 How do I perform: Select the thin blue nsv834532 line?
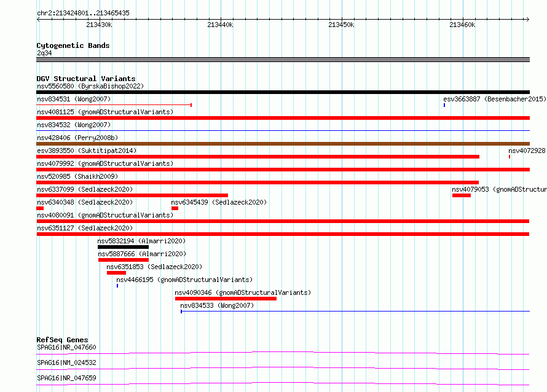pyautogui.click(x=283, y=130)
